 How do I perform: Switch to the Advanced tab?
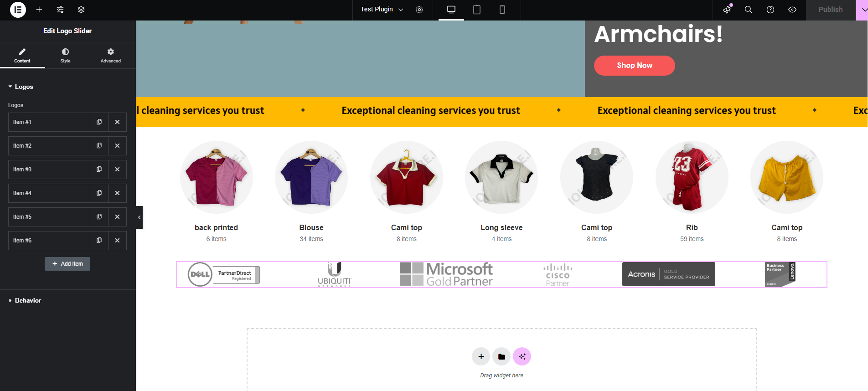coord(111,55)
